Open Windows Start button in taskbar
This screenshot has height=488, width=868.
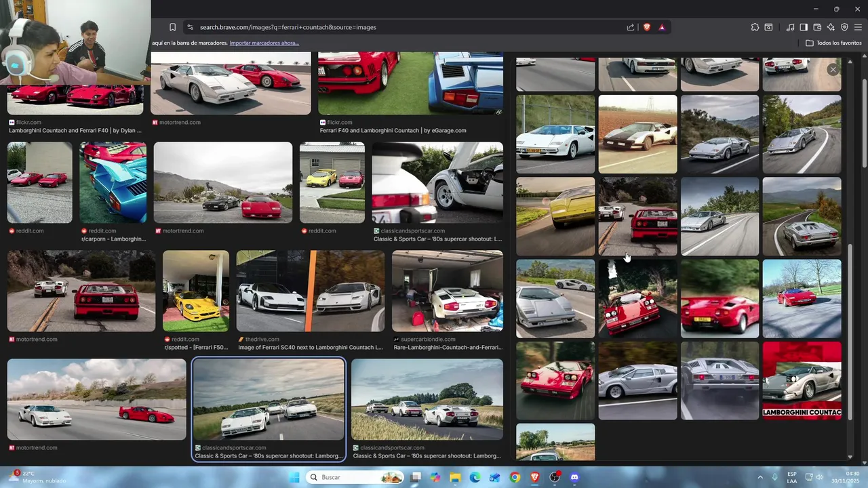tap(294, 477)
